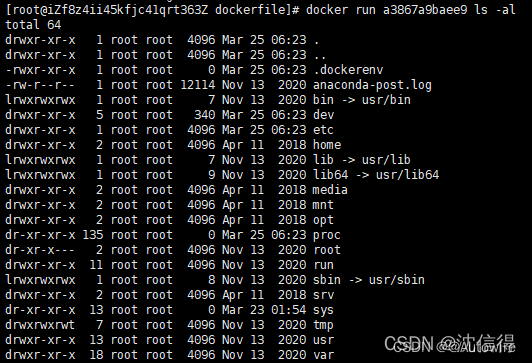The height and width of the screenshot is (363, 532).
Task: Select the sys directory name
Action: point(323,310)
